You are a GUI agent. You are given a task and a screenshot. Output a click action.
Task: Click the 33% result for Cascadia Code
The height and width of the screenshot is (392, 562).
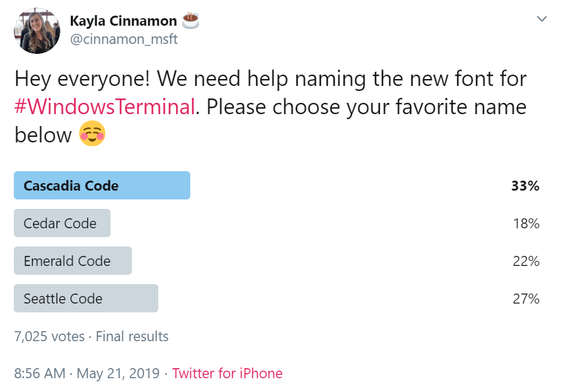click(x=526, y=186)
